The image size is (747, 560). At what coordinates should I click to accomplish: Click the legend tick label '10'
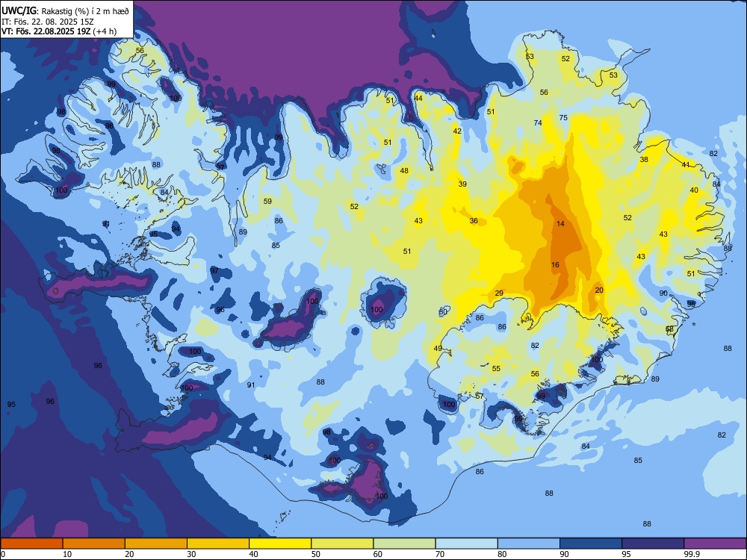(67, 554)
